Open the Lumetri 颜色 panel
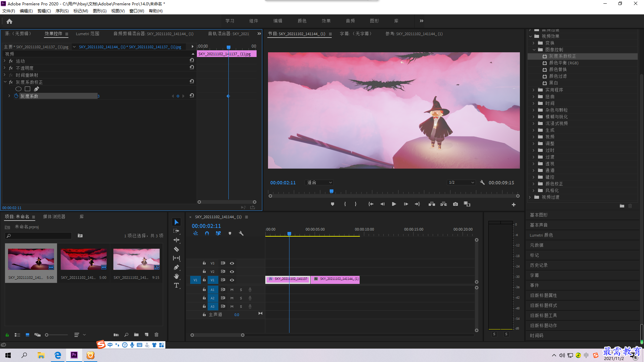 pos(541,235)
